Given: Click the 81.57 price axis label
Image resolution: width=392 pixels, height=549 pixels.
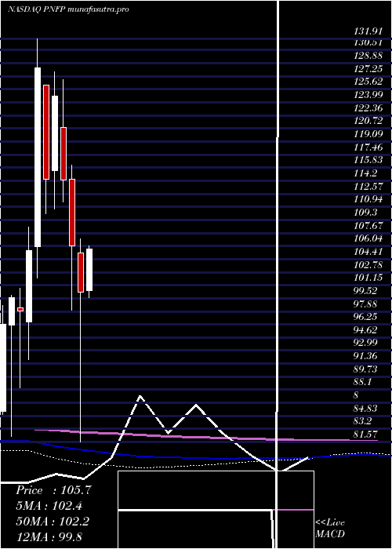Looking at the screenshot, I should [365, 434].
